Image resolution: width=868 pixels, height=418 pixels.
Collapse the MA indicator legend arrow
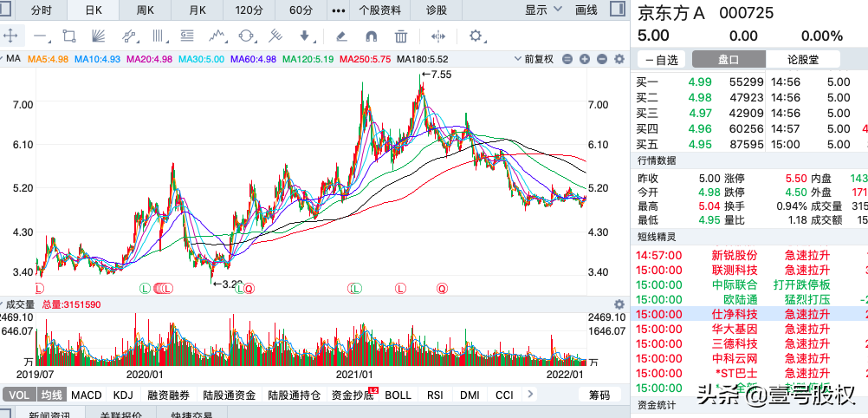click(x=3, y=59)
